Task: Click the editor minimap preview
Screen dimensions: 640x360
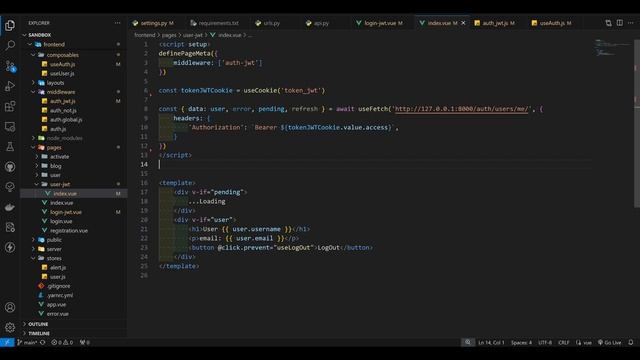Action: [x=612, y=47]
